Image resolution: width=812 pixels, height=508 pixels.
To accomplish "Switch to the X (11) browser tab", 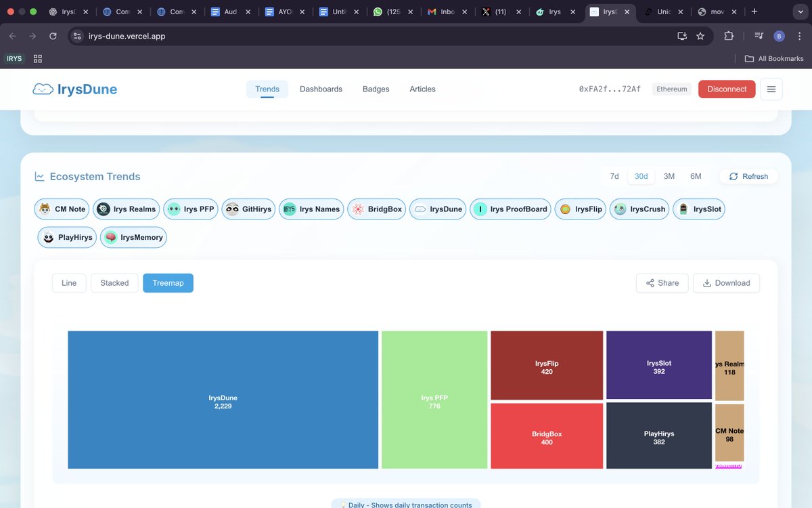I will point(502,12).
